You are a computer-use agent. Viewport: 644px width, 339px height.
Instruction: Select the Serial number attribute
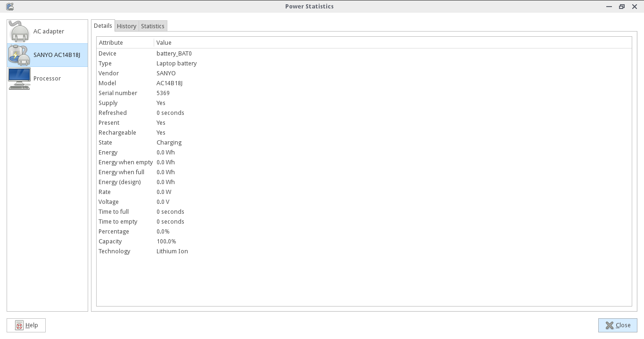(x=118, y=93)
